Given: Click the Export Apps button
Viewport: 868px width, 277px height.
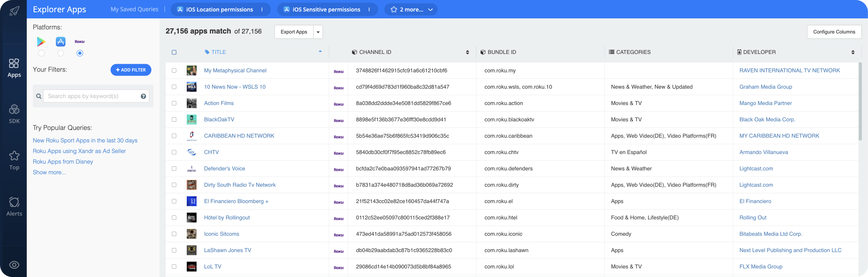Looking at the screenshot, I should [x=294, y=32].
